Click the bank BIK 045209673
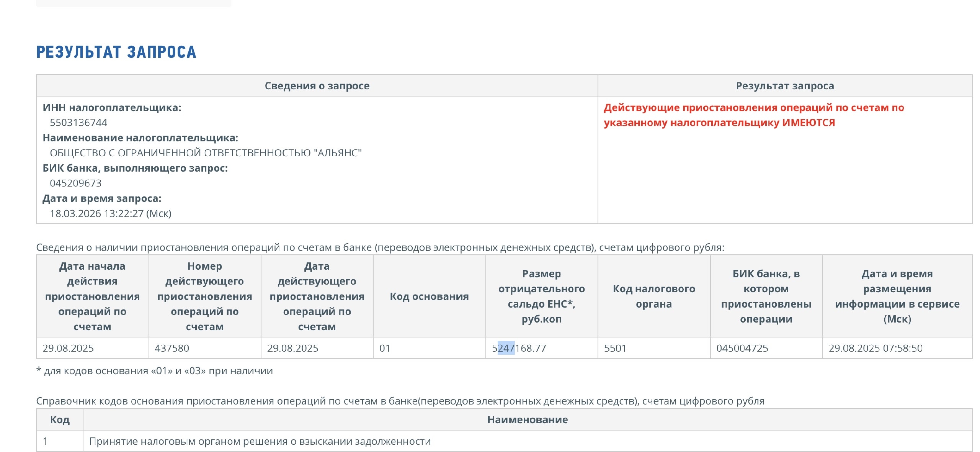This screenshot has height=452, width=980. pyautogui.click(x=75, y=183)
